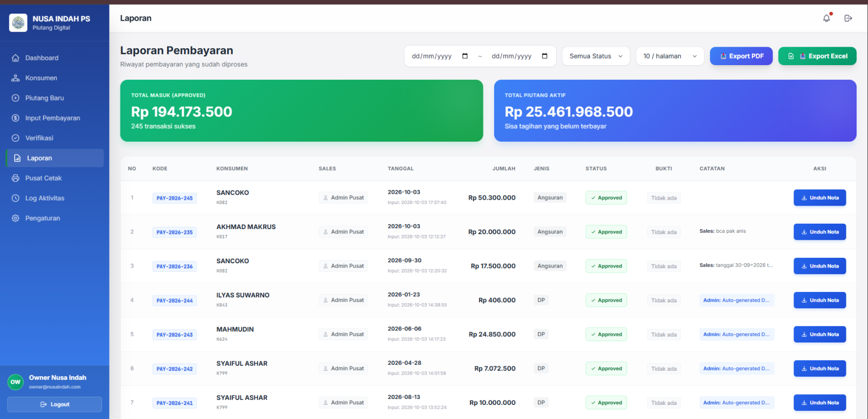Click the Verifikasi checkmark icon
The height and width of the screenshot is (419, 868).
coord(16,138)
